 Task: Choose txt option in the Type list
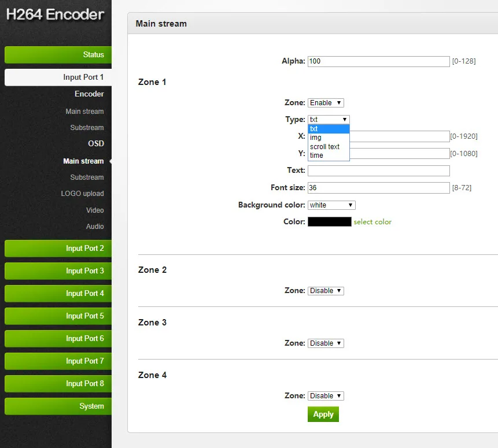tap(329, 128)
